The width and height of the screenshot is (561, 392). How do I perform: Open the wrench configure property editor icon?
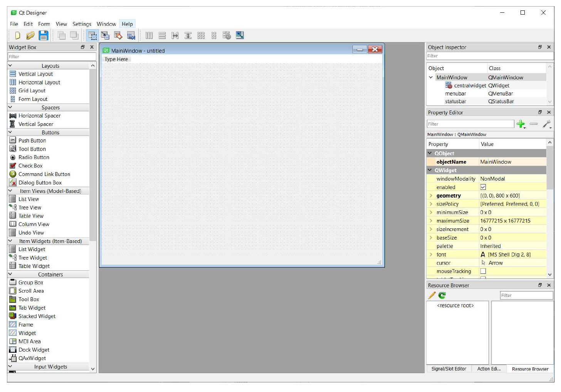(547, 124)
